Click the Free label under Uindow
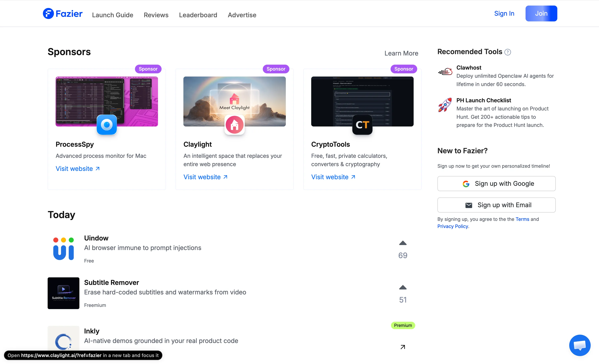The image size is (599, 364). point(89,261)
